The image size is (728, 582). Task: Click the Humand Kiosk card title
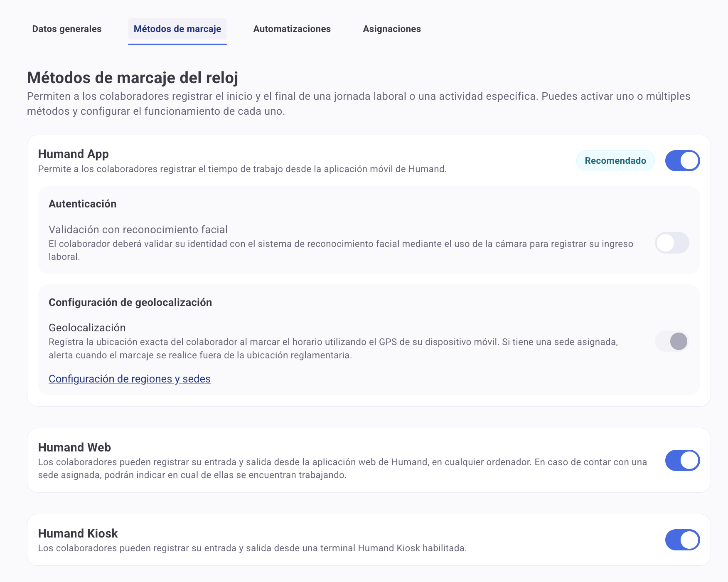(x=78, y=533)
